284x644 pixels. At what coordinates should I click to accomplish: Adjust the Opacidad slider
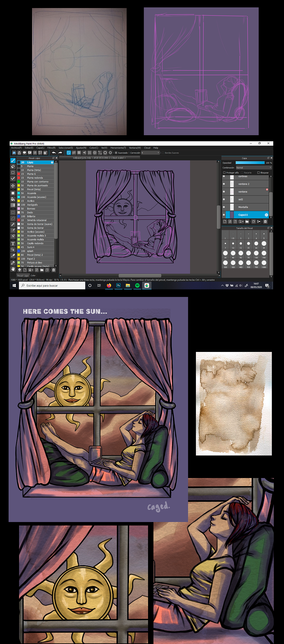point(250,163)
